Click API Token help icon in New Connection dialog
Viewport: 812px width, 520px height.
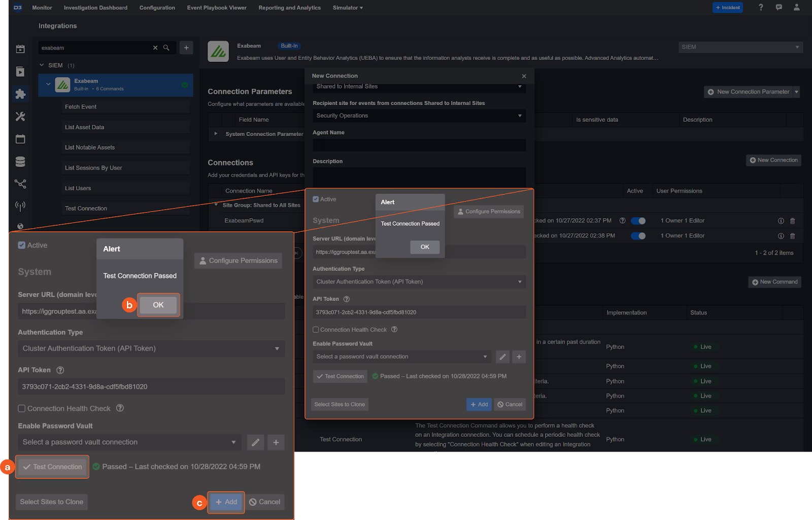coord(347,299)
